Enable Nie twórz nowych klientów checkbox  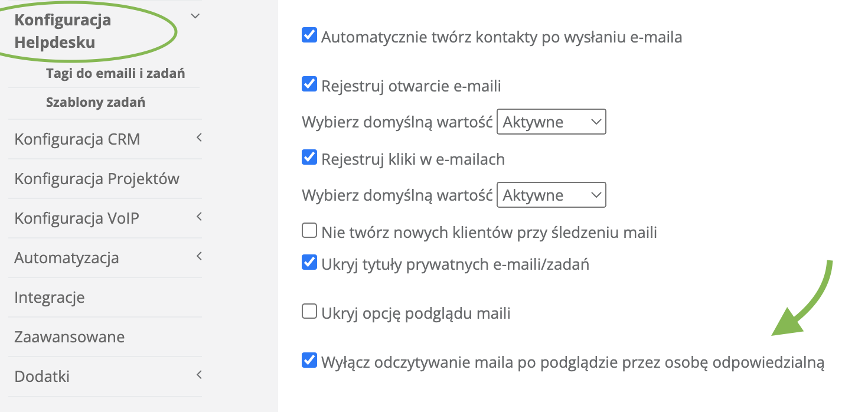click(309, 230)
